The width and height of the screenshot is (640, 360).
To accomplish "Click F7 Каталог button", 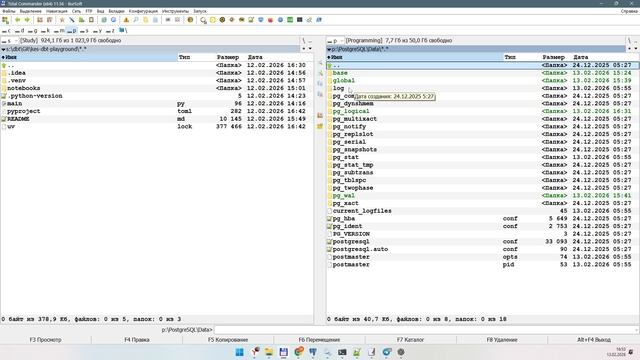I will tap(411, 340).
